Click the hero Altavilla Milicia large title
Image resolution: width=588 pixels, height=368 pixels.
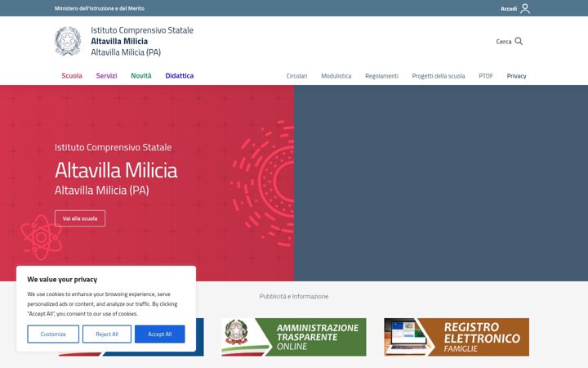(116, 170)
